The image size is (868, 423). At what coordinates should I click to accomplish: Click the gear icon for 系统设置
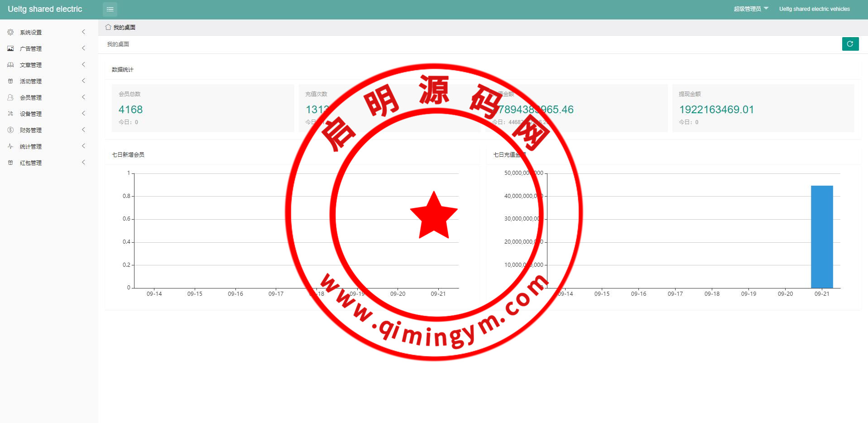[x=10, y=32]
